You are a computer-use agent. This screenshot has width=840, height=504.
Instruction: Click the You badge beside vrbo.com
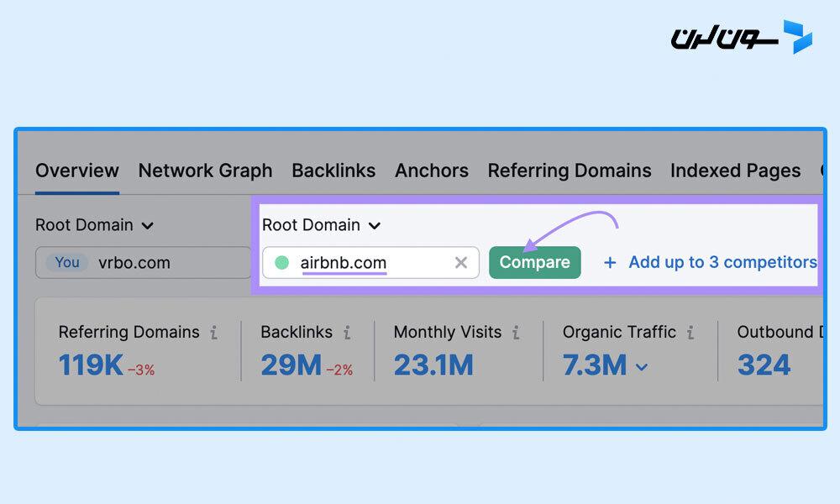click(67, 262)
